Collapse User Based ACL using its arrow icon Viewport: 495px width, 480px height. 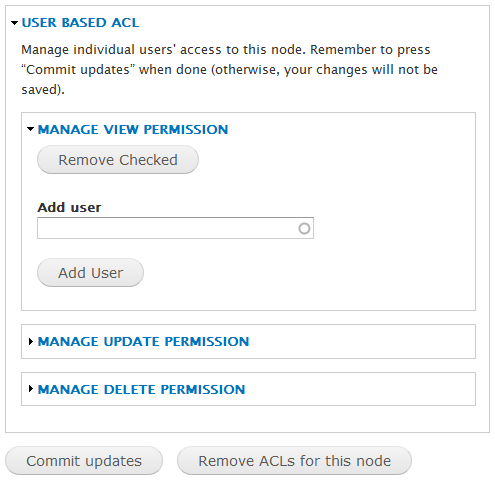14,23
